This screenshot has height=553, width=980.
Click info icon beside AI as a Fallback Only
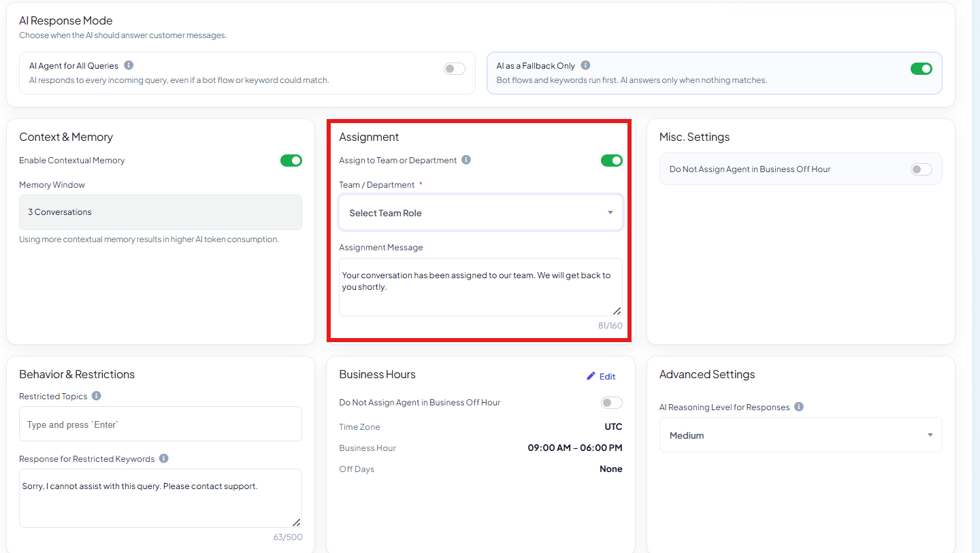point(585,65)
